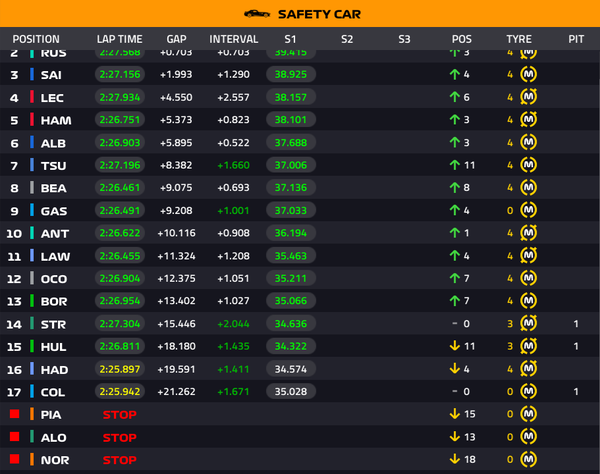Click the red stopped marker beside PIA
This screenshot has height=474, width=600.
[x=14, y=414]
